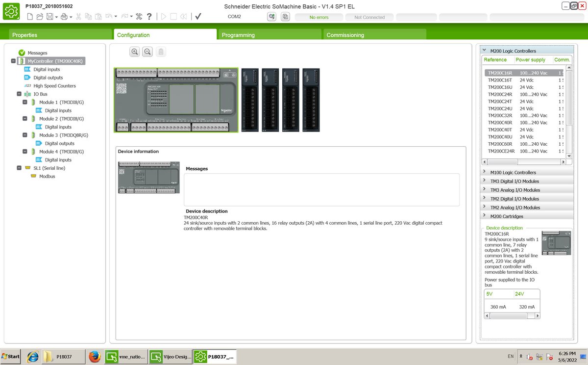Collapse the MyController (TM200C40R) node
The width and height of the screenshot is (588, 365).
(13, 61)
